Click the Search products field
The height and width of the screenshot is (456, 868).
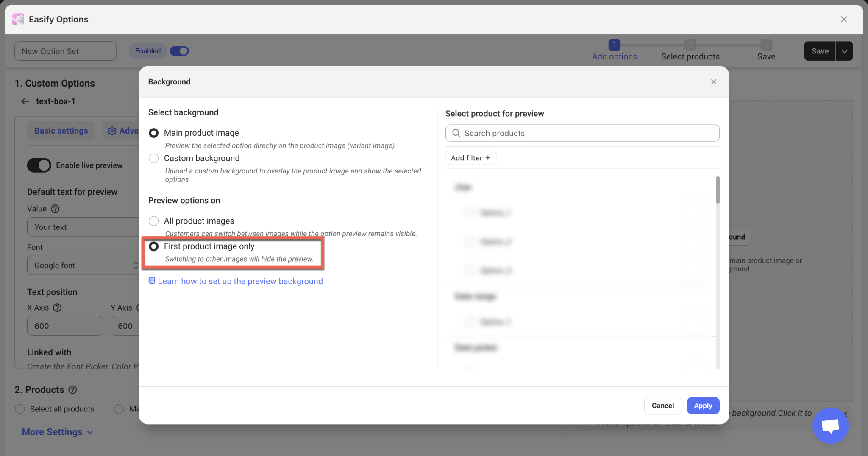[x=582, y=133]
